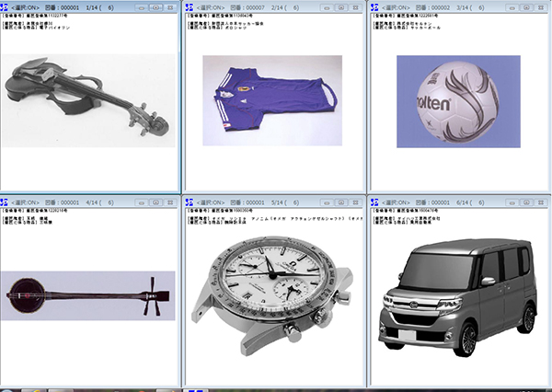Image resolution: width=552 pixels, height=392 pixels.
Task: Click the article name line above the soccer ball
Action: pos(407,28)
